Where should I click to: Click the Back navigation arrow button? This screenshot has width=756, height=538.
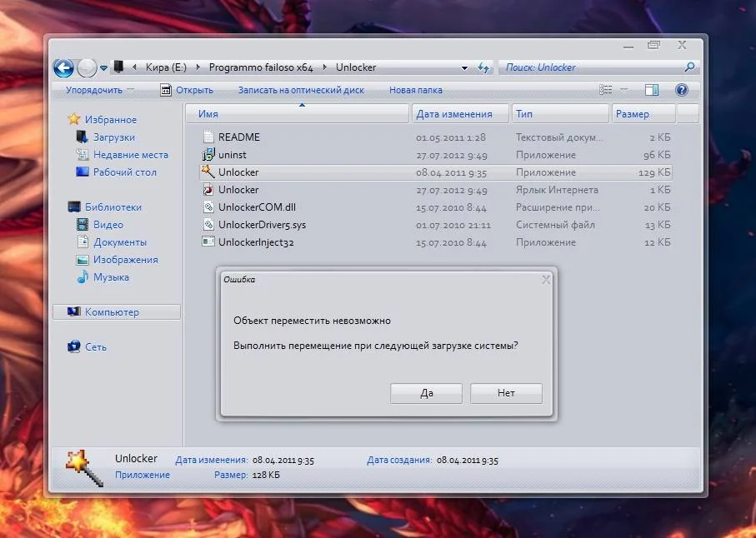pos(63,67)
